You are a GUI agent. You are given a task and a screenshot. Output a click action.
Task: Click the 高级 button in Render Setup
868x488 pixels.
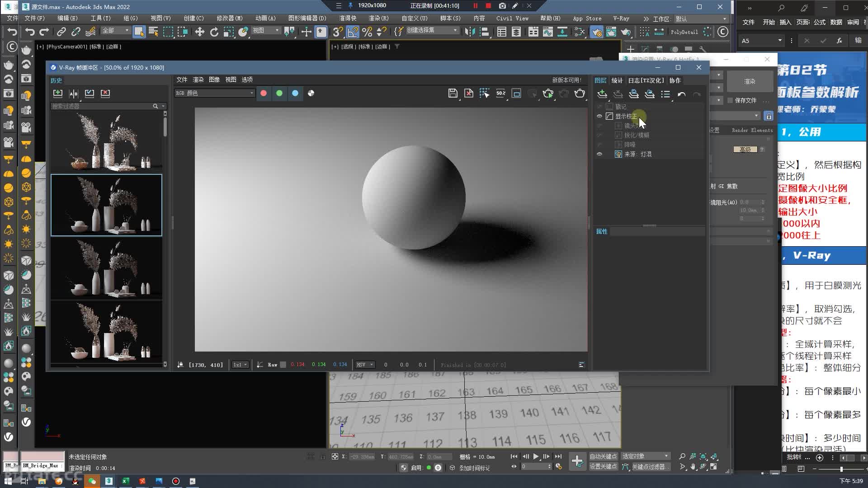tap(745, 150)
